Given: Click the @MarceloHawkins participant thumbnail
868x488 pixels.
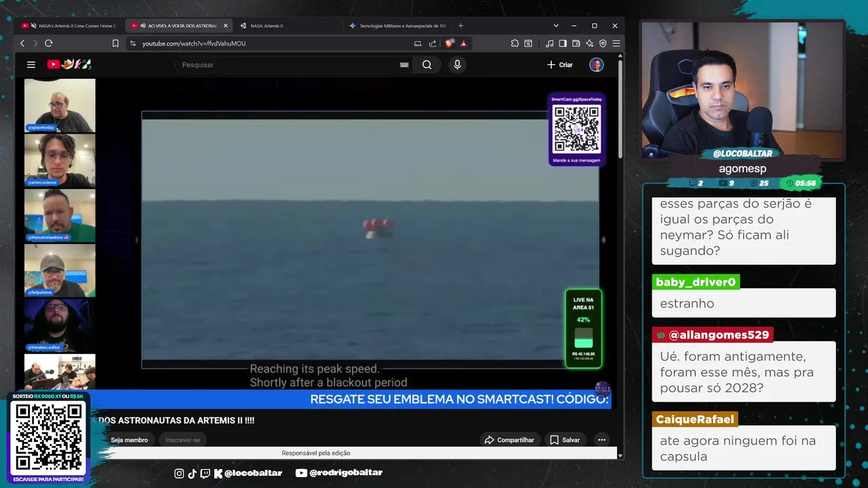Looking at the screenshot, I should [60, 216].
